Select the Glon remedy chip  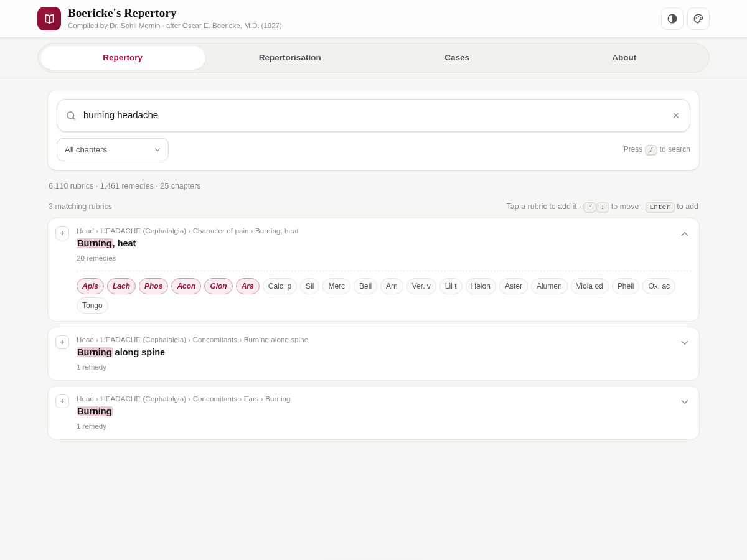click(x=218, y=286)
